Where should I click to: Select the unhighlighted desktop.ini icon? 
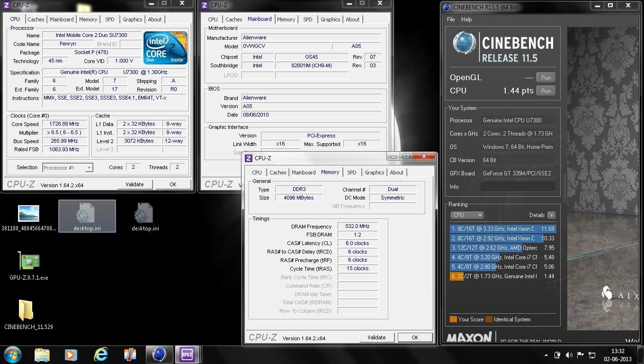[145, 217]
